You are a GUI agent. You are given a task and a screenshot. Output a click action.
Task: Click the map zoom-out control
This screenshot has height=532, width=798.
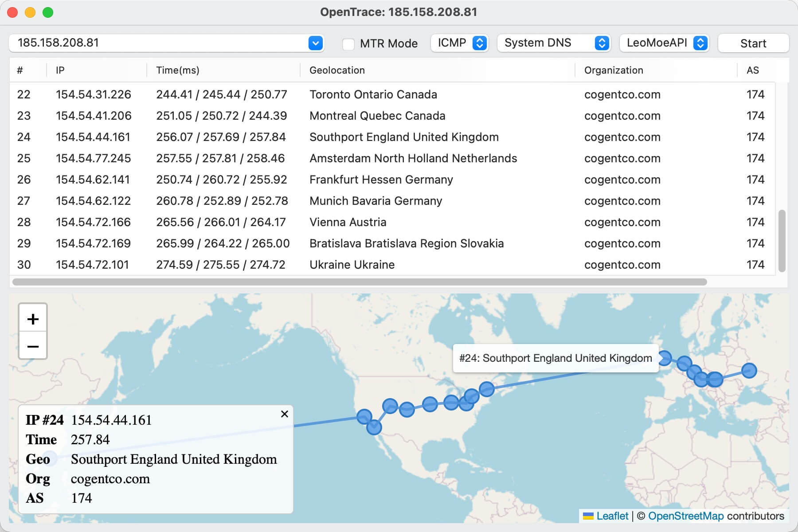pos(33,346)
